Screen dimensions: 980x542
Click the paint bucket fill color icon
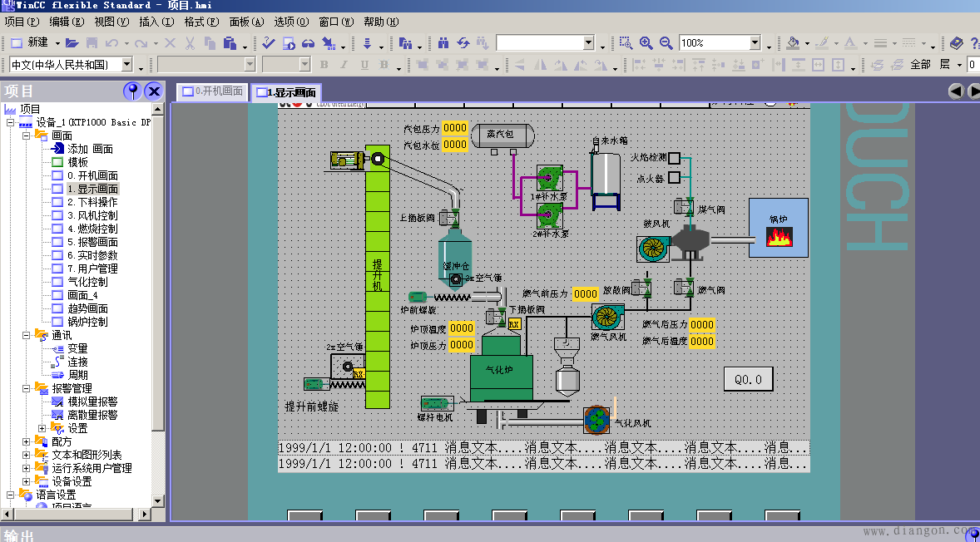click(791, 41)
